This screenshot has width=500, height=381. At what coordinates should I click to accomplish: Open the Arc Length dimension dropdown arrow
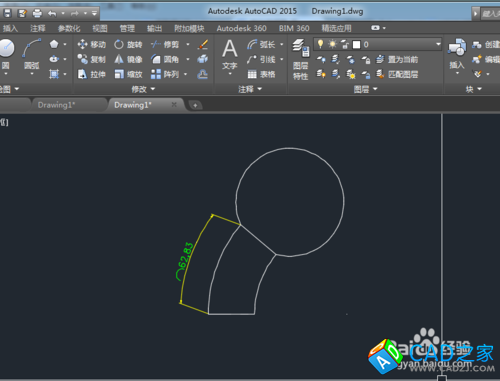coord(282,44)
